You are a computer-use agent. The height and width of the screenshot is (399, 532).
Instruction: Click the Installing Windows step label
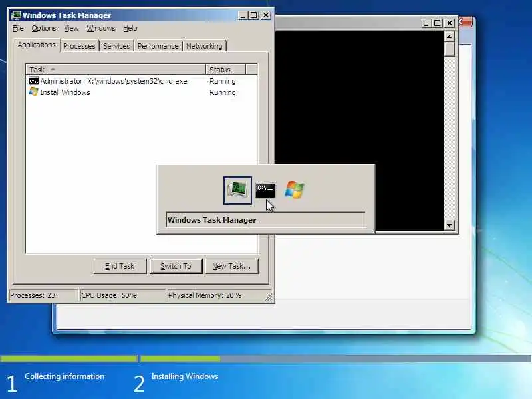click(x=185, y=376)
